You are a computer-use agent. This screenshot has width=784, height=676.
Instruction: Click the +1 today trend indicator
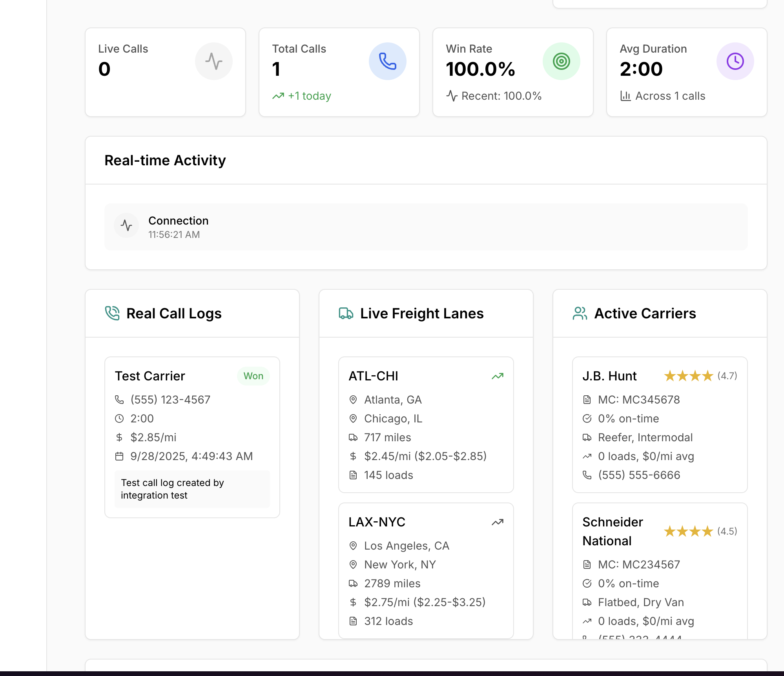pyautogui.click(x=302, y=96)
